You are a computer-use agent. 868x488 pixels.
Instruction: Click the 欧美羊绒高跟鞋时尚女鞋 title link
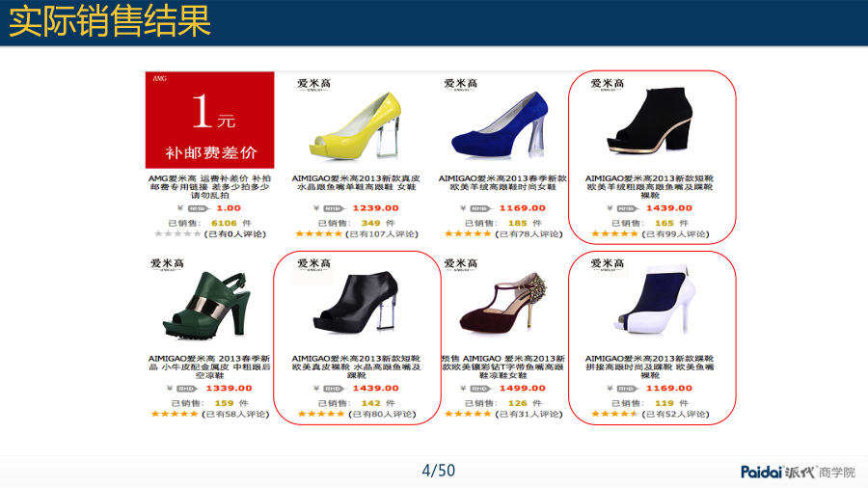click(x=502, y=182)
